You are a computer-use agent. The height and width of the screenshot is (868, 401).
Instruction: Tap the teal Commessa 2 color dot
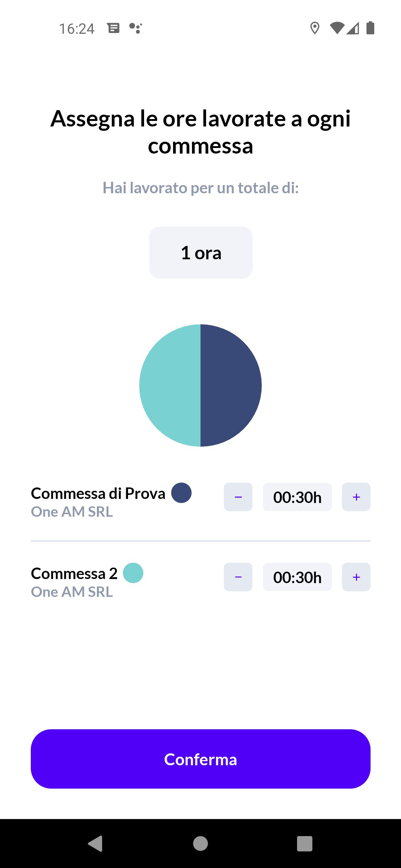coord(133,573)
